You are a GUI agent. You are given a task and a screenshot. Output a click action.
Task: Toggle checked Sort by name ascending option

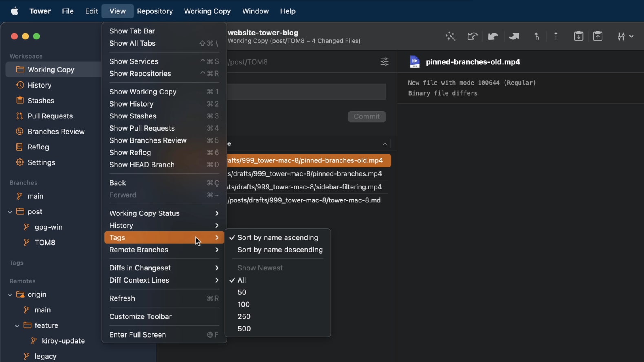click(278, 238)
